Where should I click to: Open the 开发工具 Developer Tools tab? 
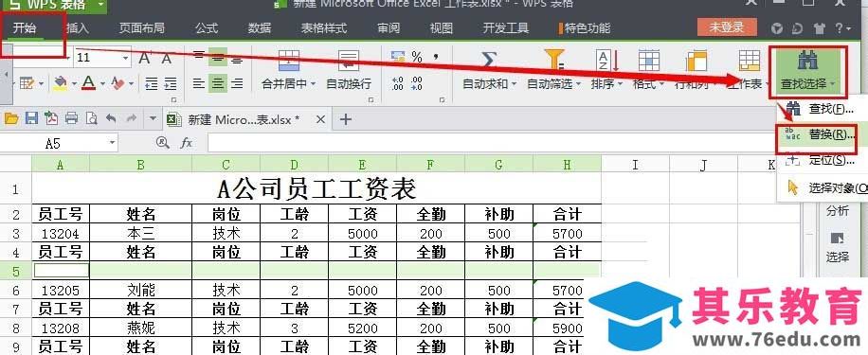pyautogui.click(x=506, y=27)
